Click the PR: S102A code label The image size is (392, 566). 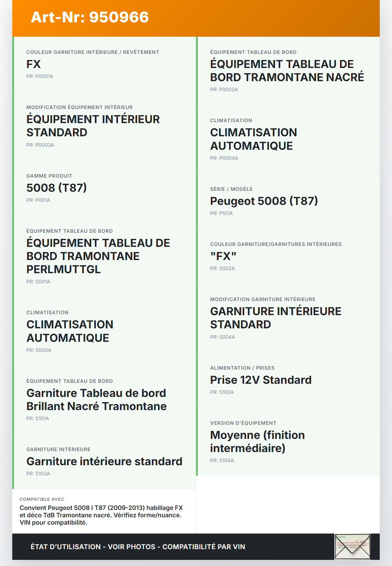tap(222, 392)
